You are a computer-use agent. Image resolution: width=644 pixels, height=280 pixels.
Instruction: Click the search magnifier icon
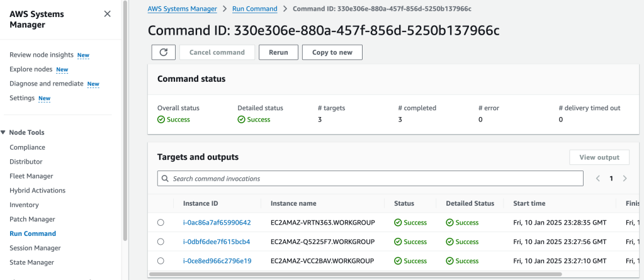[166, 179]
